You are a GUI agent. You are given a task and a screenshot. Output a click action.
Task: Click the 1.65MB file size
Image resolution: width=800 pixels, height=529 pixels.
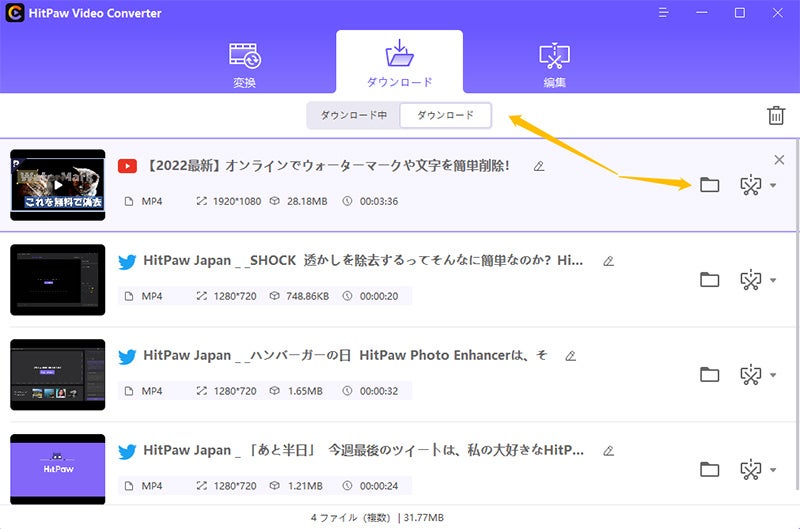pos(305,391)
